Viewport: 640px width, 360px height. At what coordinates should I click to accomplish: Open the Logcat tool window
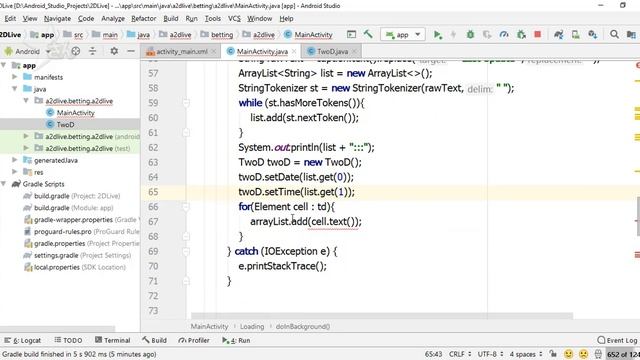click(23, 340)
